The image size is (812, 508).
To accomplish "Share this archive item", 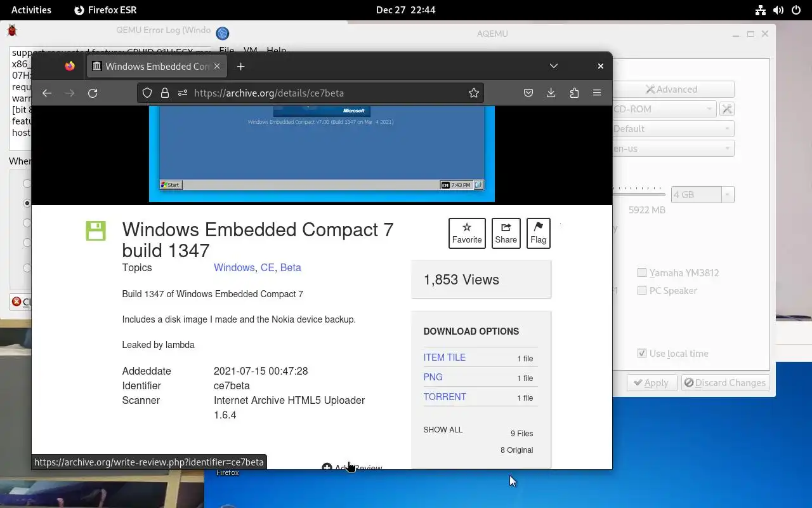I will (x=506, y=233).
